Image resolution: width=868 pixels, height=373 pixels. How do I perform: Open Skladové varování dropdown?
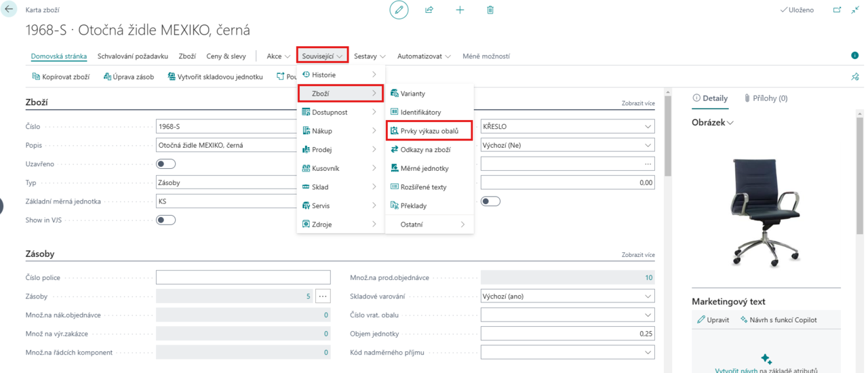pos(567,296)
